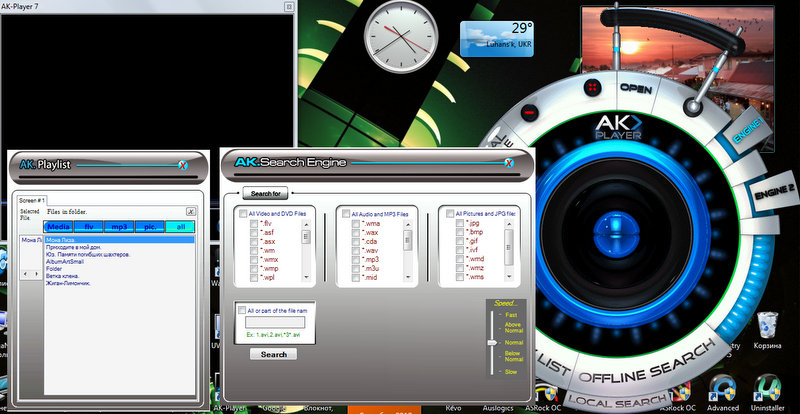Click the red minus button on AK-Player
This screenshot has width=800, height=414.
click(530, 112)
